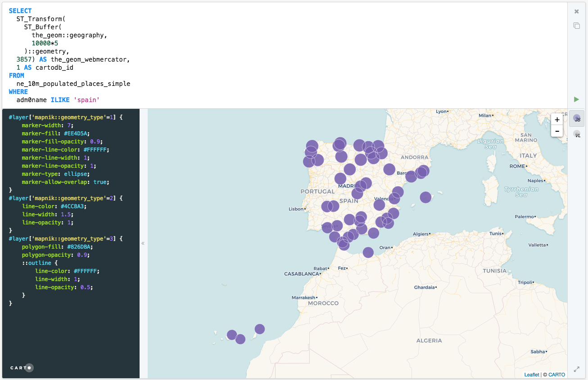
Task: Toggle fullscreen with the expand arrows icon
Action: point(577,369)
